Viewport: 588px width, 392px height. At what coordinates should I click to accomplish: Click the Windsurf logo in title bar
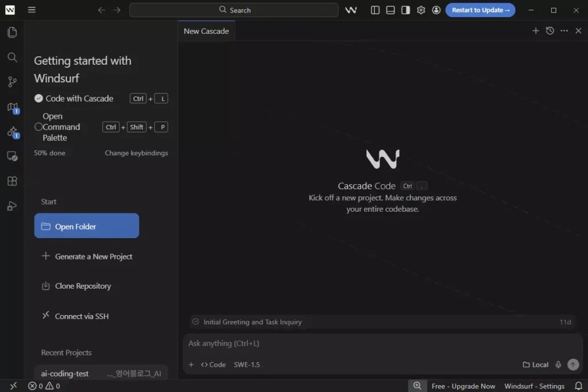[x=10, y=10]
